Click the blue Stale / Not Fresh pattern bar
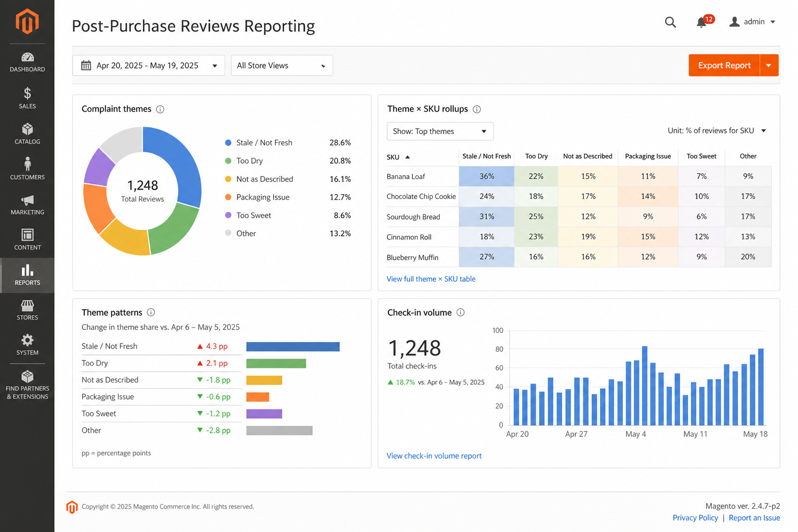Screen dimensions: 798x532 [293, 347]
